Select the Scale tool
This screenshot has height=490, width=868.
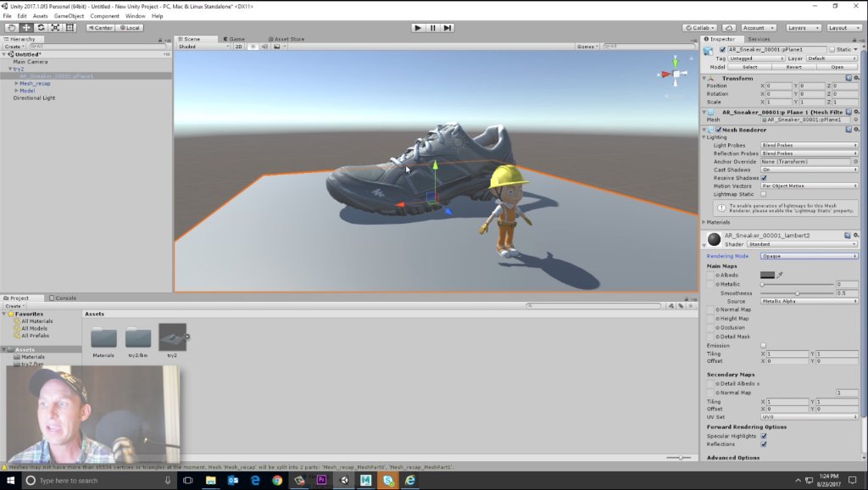(x=56, y=27)
